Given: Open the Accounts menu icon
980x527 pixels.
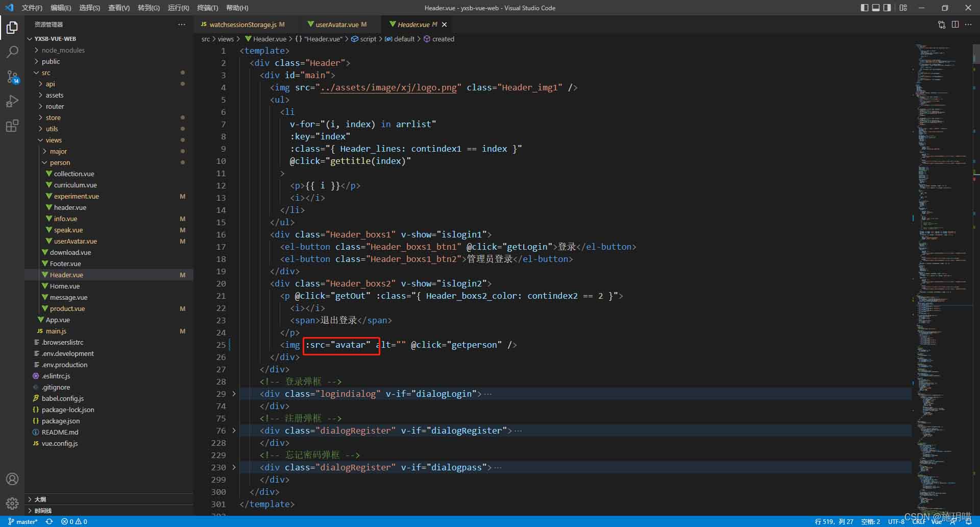Looking at the screenshot, I should pos(12,479).
